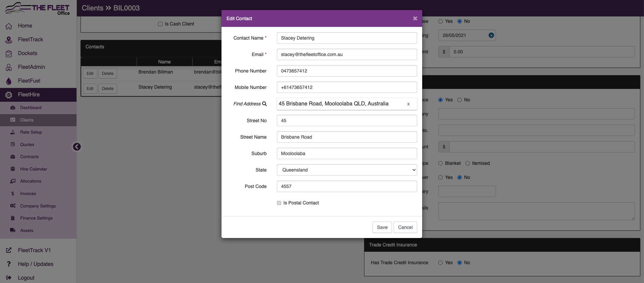Click the FleetFuel droplet icon
This screenshot has width=644, height=283.
[x=9, y=81]
